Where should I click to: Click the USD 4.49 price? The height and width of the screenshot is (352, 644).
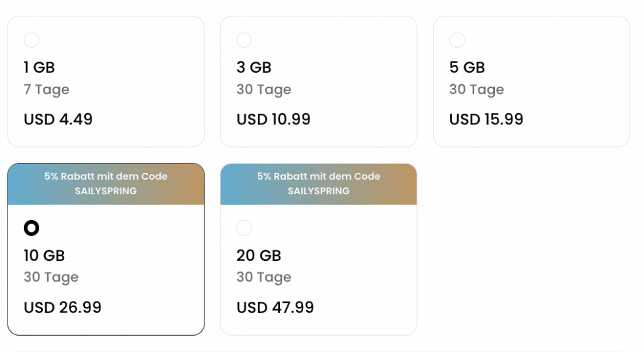pos(58,119)
